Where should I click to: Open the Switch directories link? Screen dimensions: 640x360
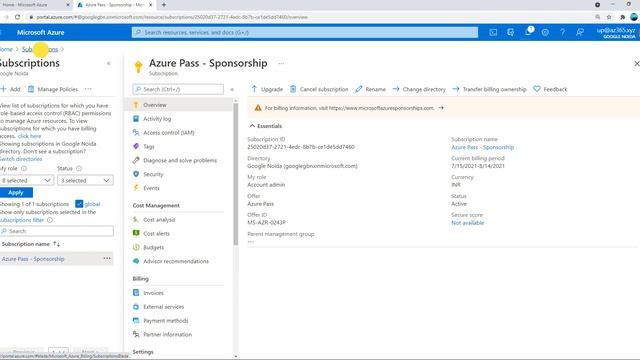coord(20,159)
